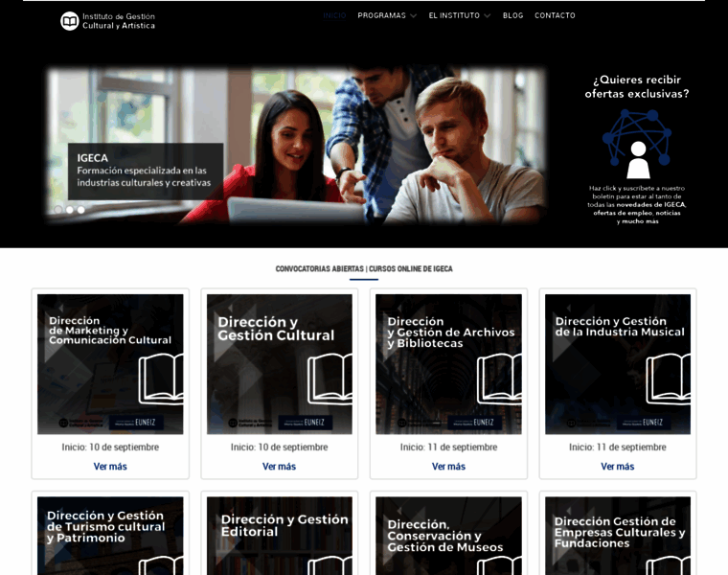Viewport: 728px width, 575px height.
Task: Click EUNEIZ logo on Industria Musical card
Action: point(644,423)
